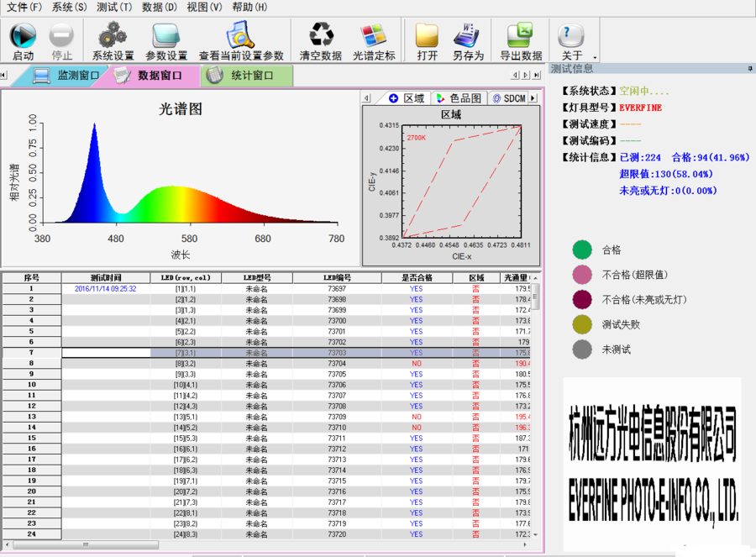Click chart tabs right scroll arrow
The image size is (756, 557).
pyautogui.click(x=533, y=98)
